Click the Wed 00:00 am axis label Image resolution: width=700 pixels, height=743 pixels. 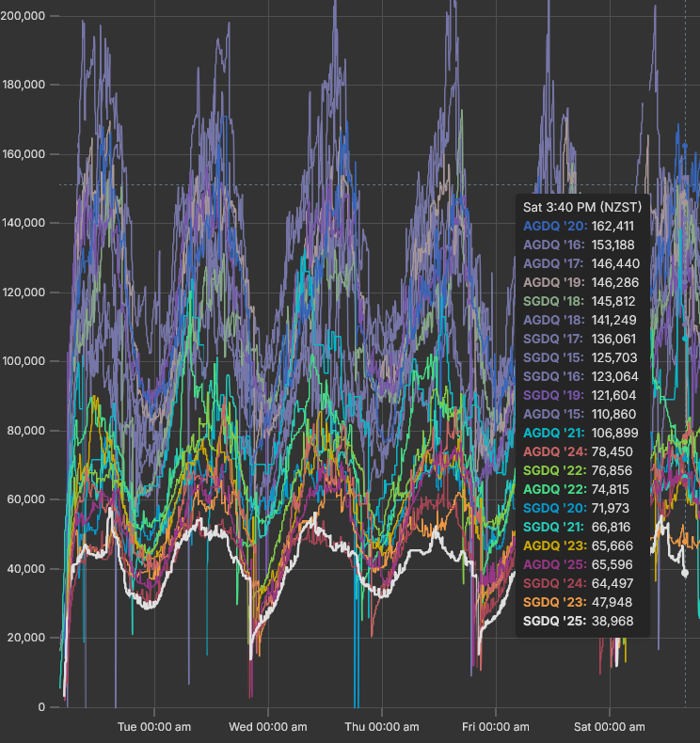pyautogui.click(x=268, y=727)
